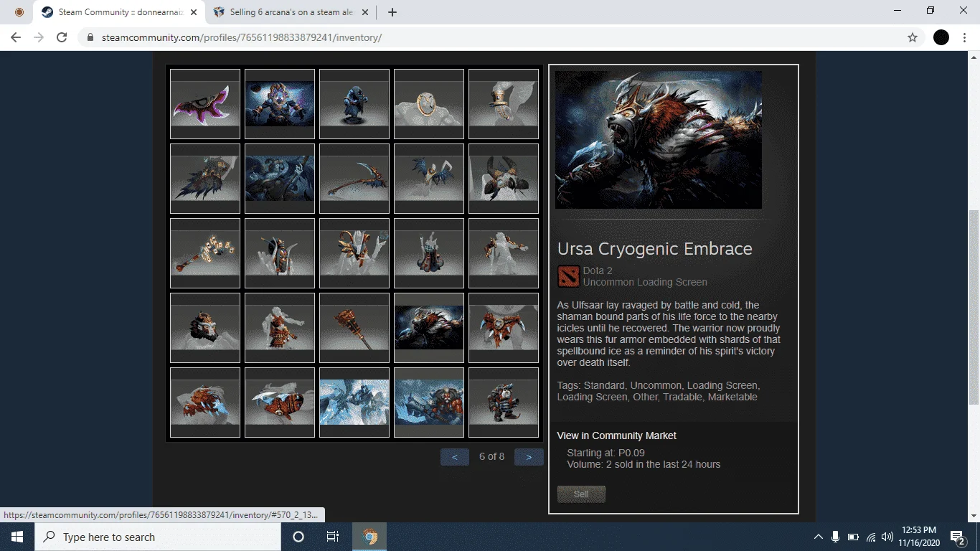Close the 'Selling 6 arcana's' tab

tap(365, 12)
